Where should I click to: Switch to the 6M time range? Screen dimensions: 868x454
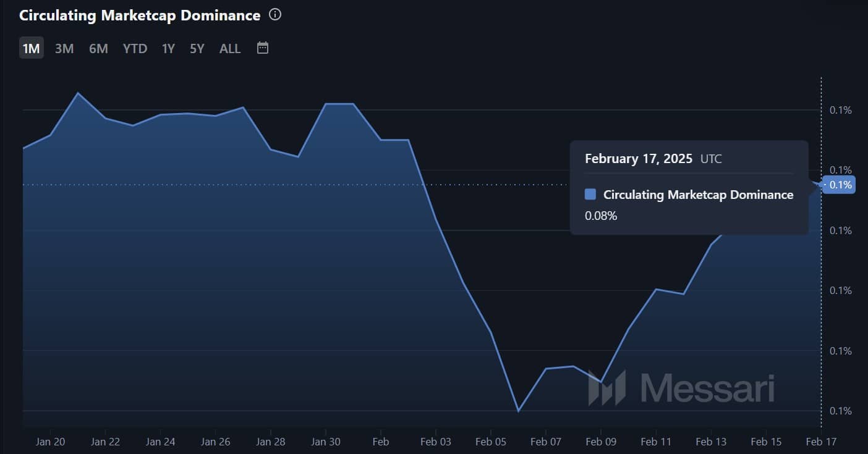click(98, 48)
